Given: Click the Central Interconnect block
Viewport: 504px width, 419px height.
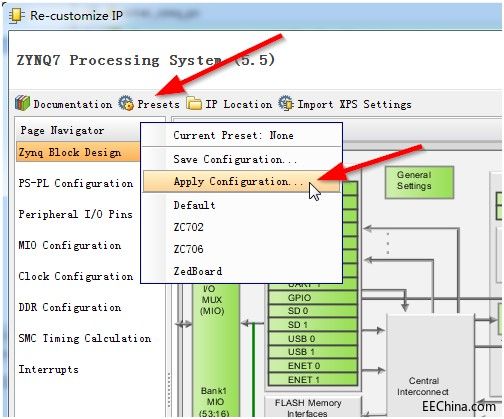Looking at the screenshot, I should (430, 366).
